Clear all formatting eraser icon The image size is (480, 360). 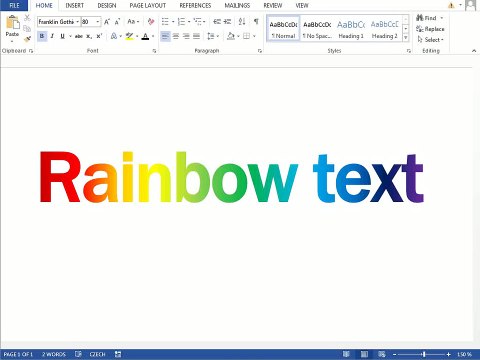click(x=151, y=22)
